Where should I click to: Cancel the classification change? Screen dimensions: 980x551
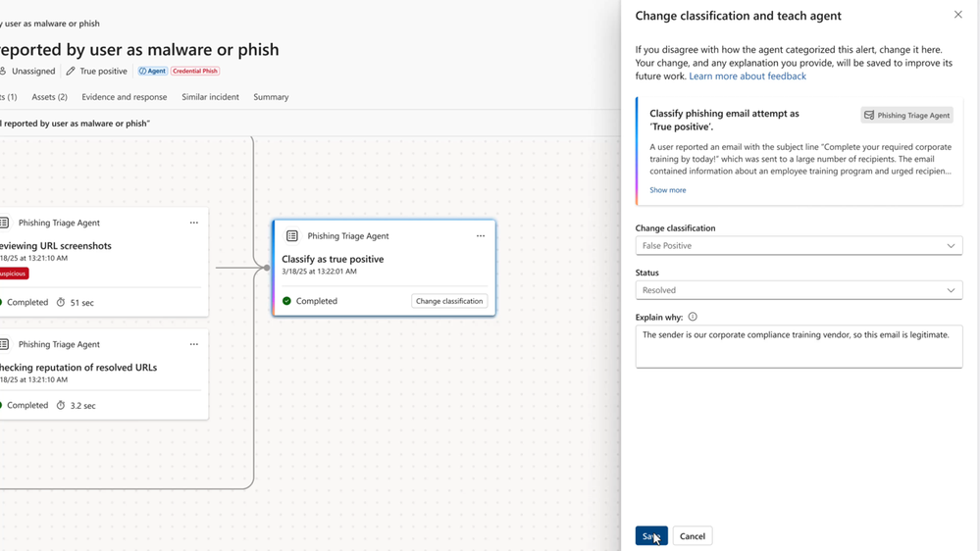tap(693, 536)
